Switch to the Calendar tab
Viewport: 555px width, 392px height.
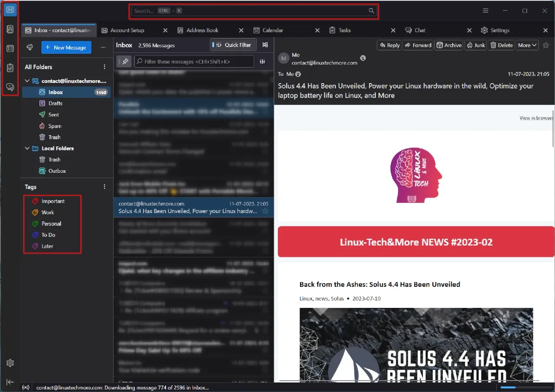pos(273,30)
